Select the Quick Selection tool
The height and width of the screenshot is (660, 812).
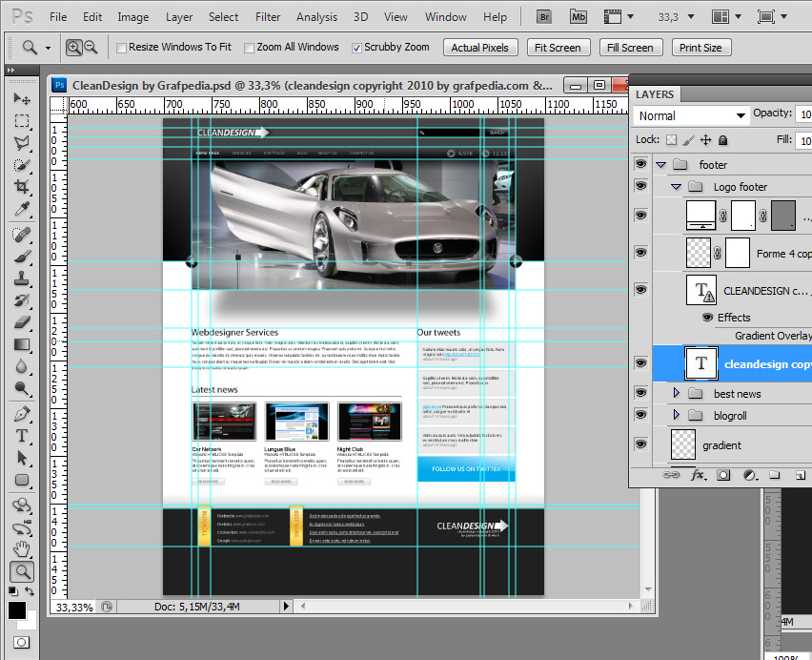(22, 165)
